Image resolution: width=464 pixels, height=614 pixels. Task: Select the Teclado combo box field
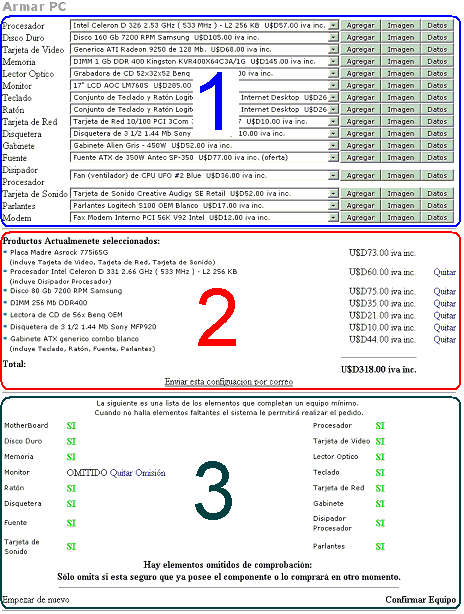click(x=204, y=98)
